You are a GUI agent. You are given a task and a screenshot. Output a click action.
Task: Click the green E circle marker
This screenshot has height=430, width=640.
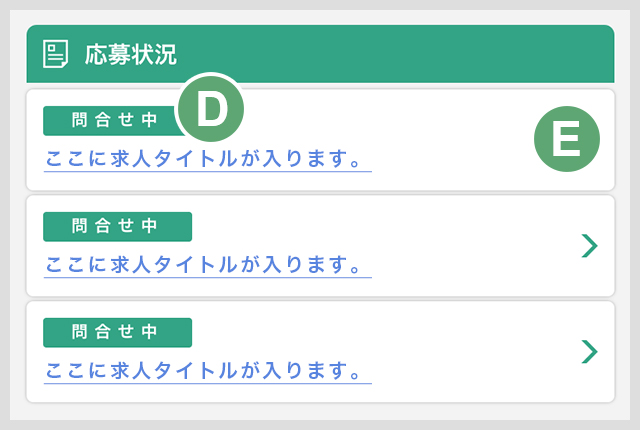click(567, 139)
